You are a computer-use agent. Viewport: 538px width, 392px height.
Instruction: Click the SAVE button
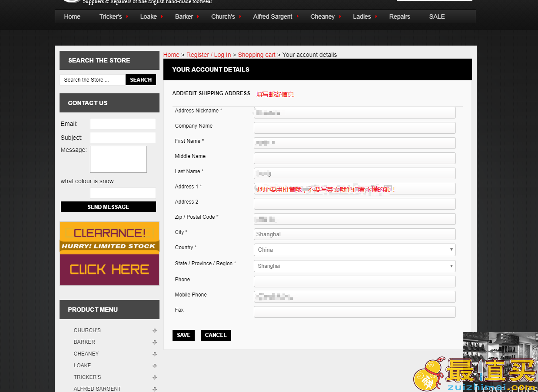(183, 335)
